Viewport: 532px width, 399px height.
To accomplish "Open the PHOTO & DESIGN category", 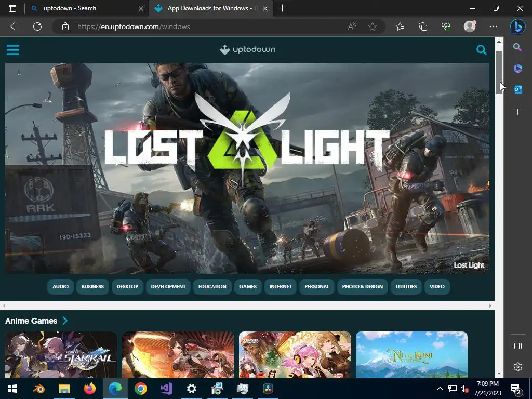I will click(362, 286).
